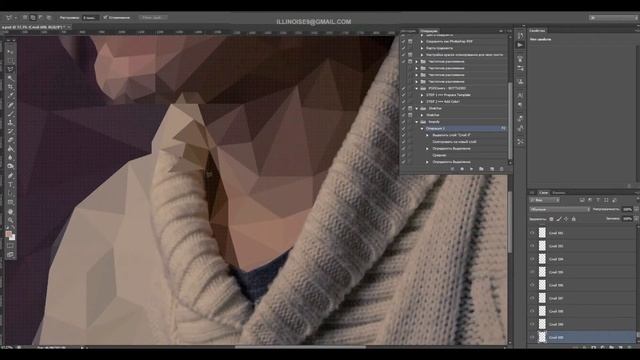The height and width of the screenshot is (360, 640).
Task: Choose 'Subtract from selection' mode in the options bar
Action: click(x=40, y=18)
